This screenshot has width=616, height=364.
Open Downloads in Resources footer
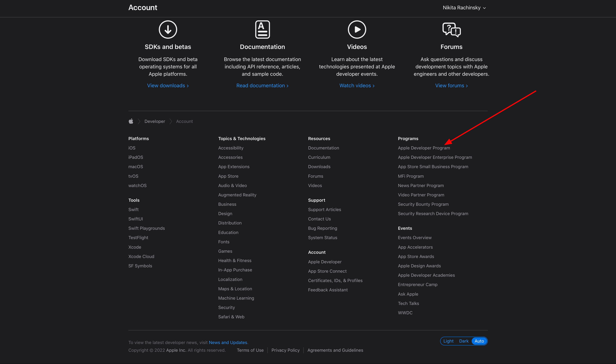point(319,167)
